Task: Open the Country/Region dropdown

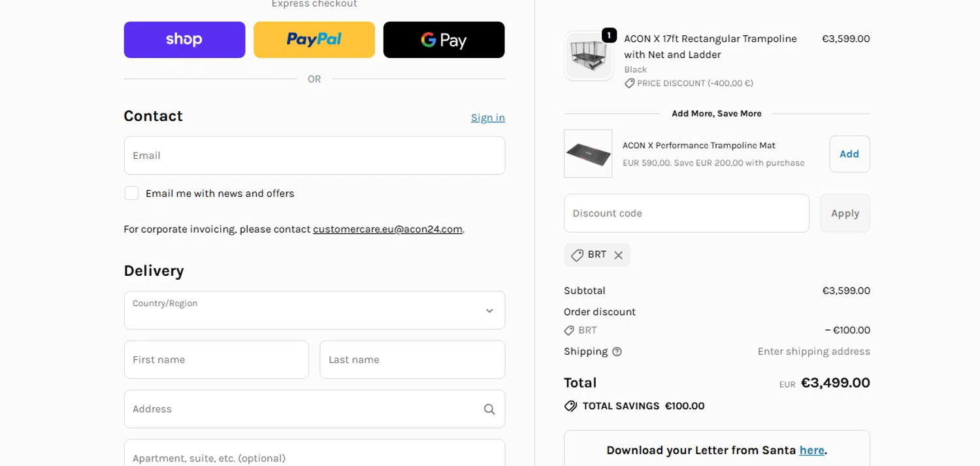Action: tap(314, 310)
